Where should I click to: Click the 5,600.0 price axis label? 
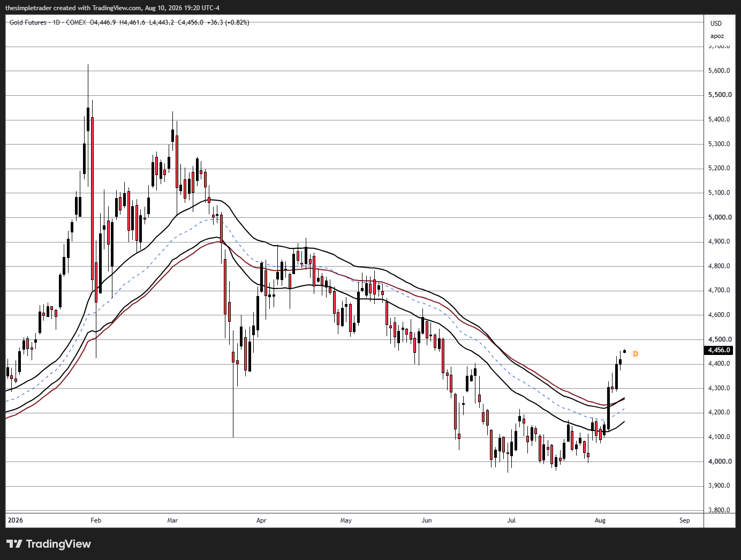[x=719, y=71]
